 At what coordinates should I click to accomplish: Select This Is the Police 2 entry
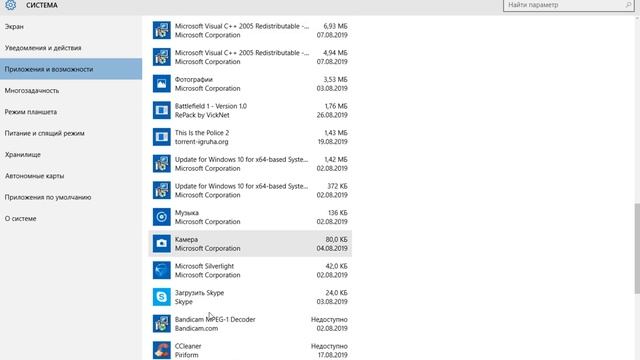(250, 137)
